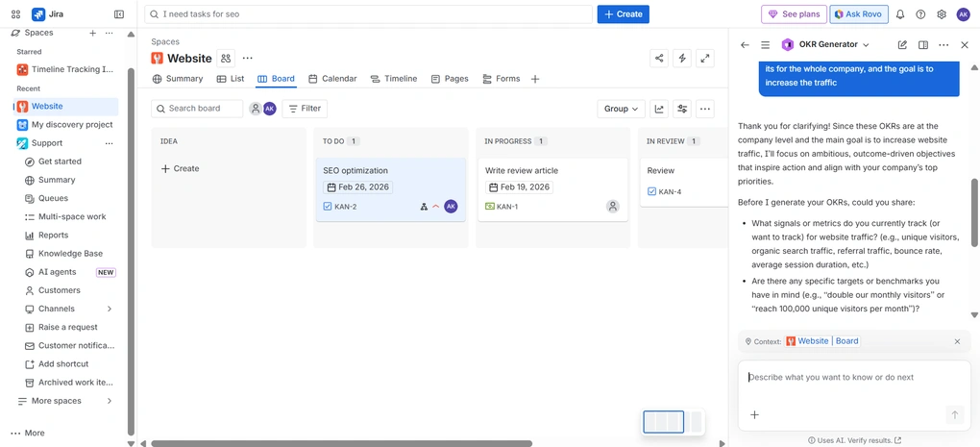Open the notifications bell
Image resolution: width=980 pixels, height=447 pixels.
pos(900,14)
